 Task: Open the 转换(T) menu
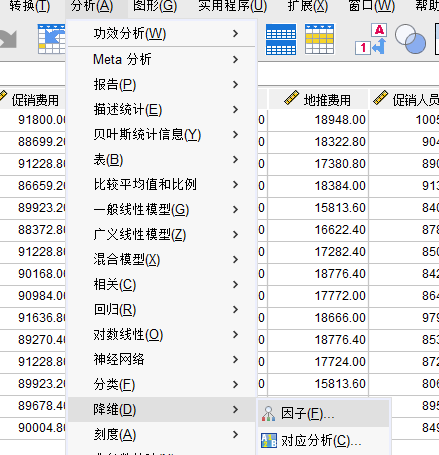point(29,6)
